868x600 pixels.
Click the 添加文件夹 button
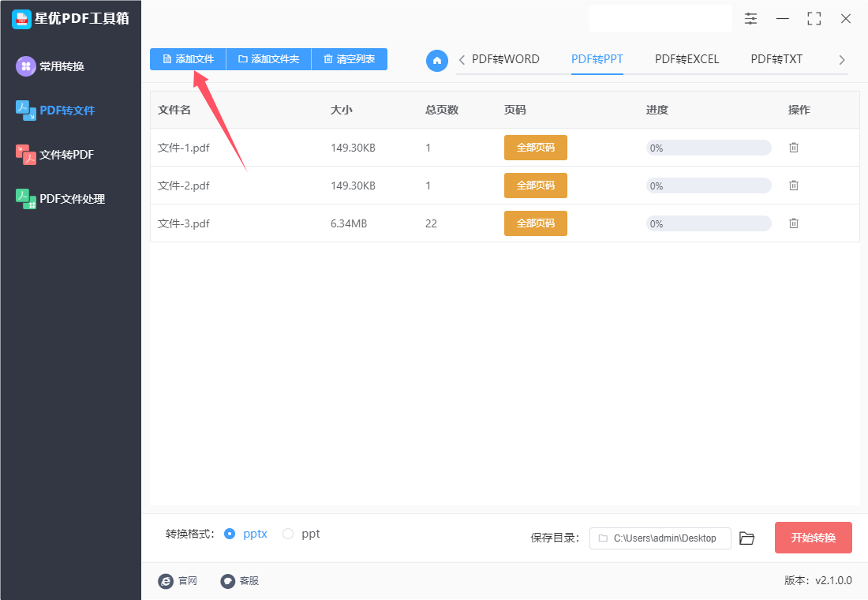pyautogui.click(x=268, y=59)
